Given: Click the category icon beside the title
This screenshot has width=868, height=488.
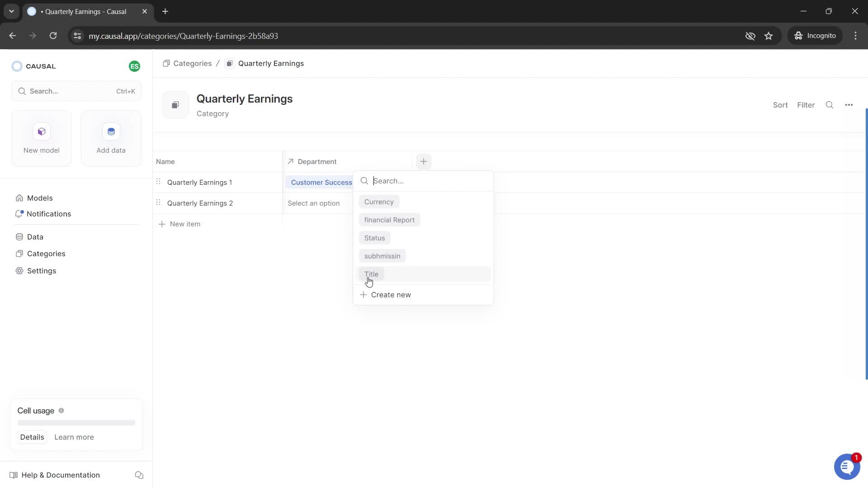Looking at the screenshot, I should [175, 105].
